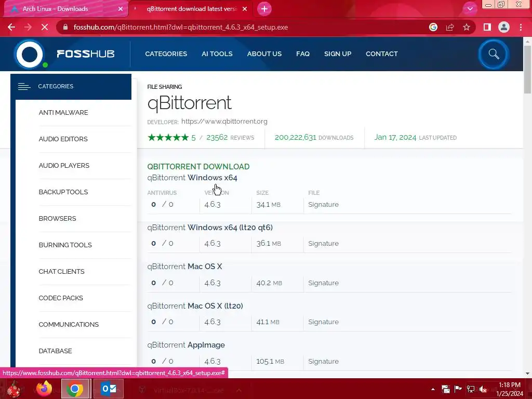
Task: Open Signature for the 36.1 MB file
Action: (x=323, y=244)
